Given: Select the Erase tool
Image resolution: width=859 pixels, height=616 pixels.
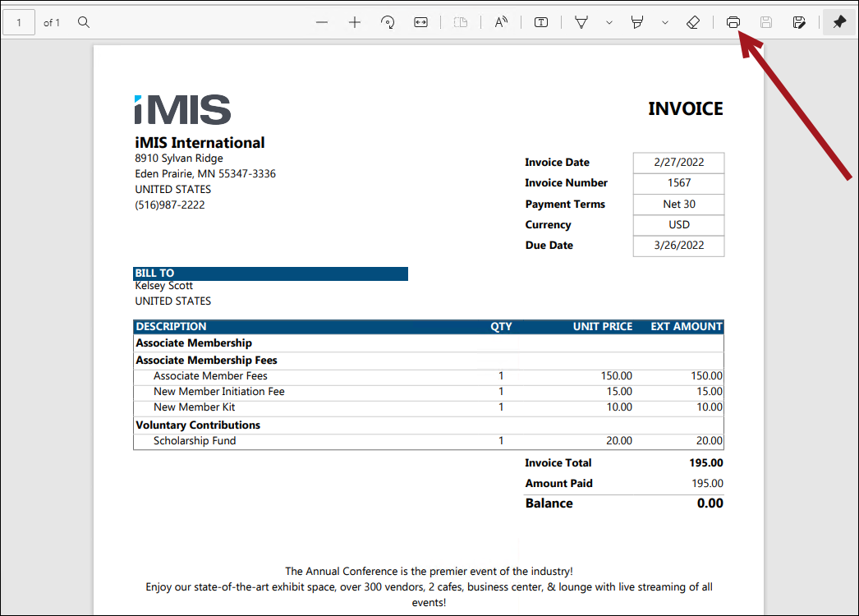Looking at the screenshot, I should pos(693,22).
